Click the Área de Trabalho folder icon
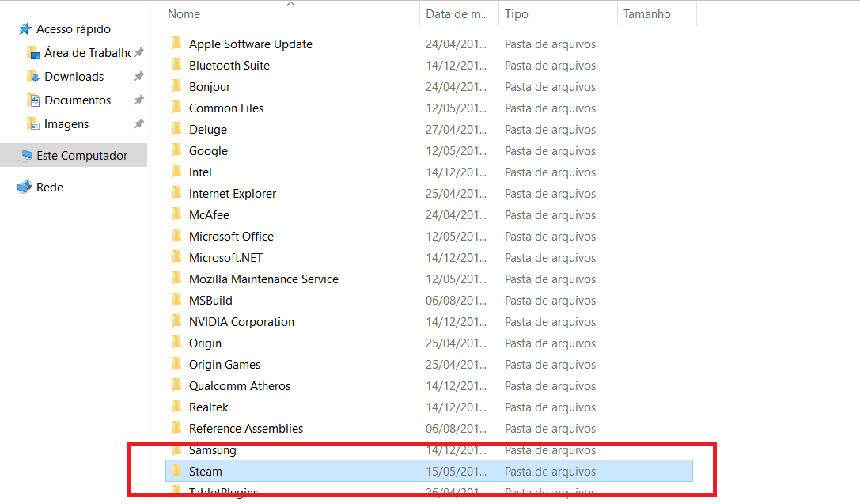Image resolution: width=860 pixels, height=504 pixels. coord(33,53)
